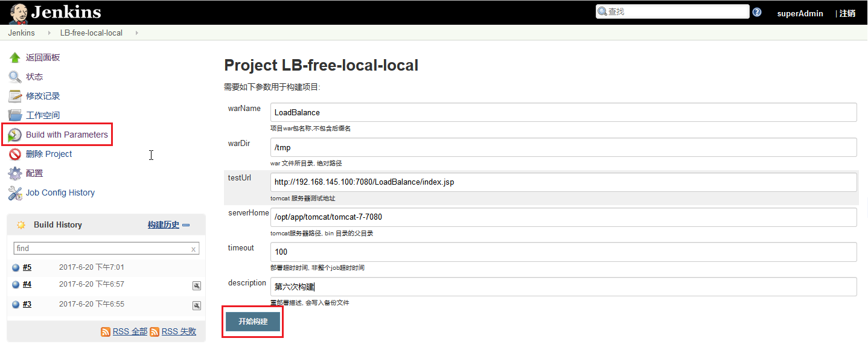Screen dimensions: 868x347
Task: Clear the build history find box
Action: [193, 249]
